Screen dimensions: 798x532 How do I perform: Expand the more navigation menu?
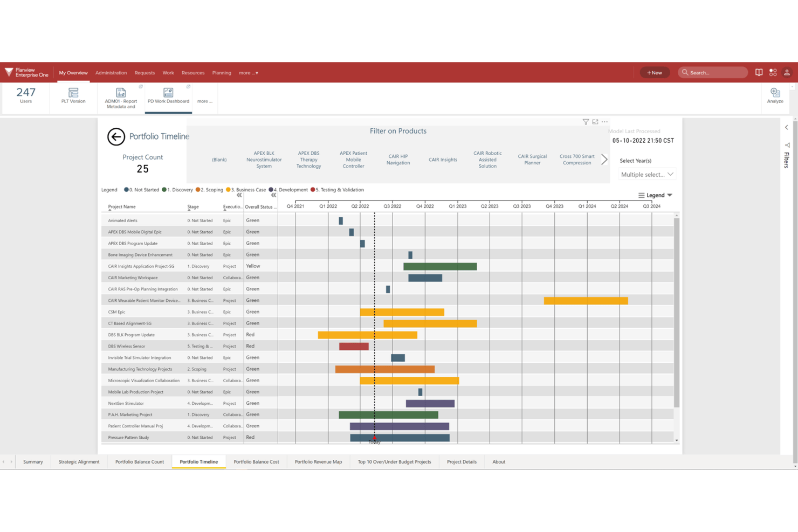pos(249,73)
